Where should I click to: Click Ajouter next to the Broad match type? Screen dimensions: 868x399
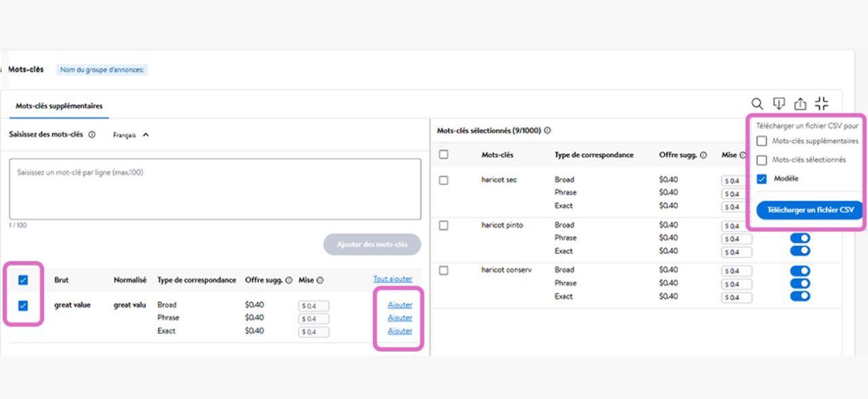399,305
